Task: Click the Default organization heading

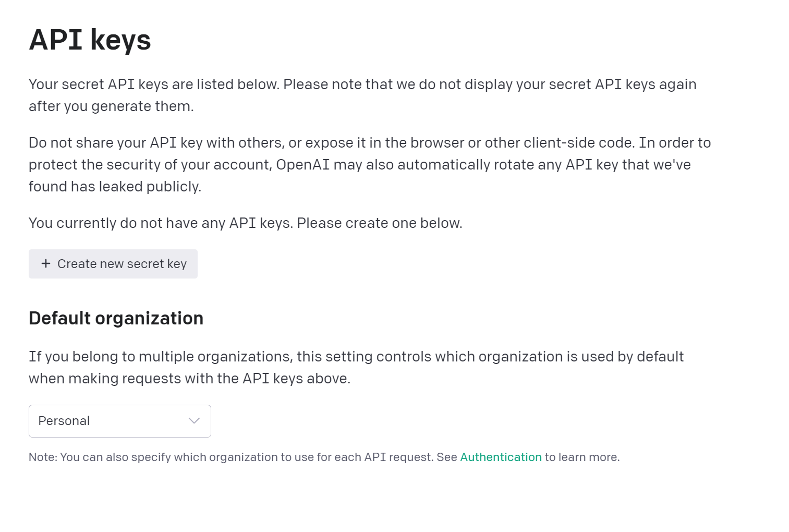Action: click(x=116, y=318)
